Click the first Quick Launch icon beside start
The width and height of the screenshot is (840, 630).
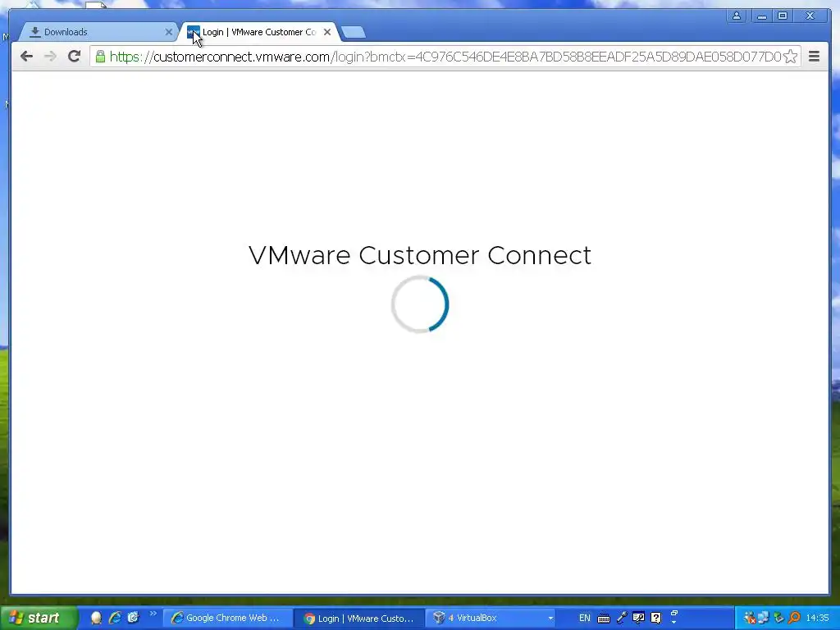coord(97,618)
